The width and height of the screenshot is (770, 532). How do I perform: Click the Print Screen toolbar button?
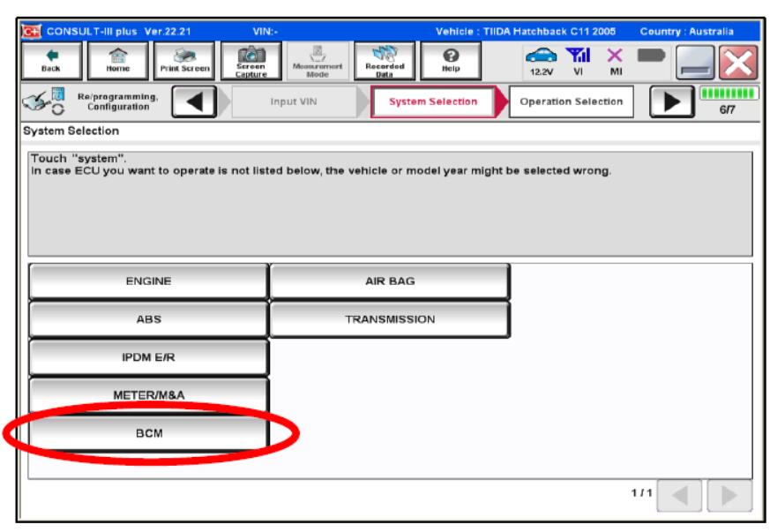coord(184,61)
